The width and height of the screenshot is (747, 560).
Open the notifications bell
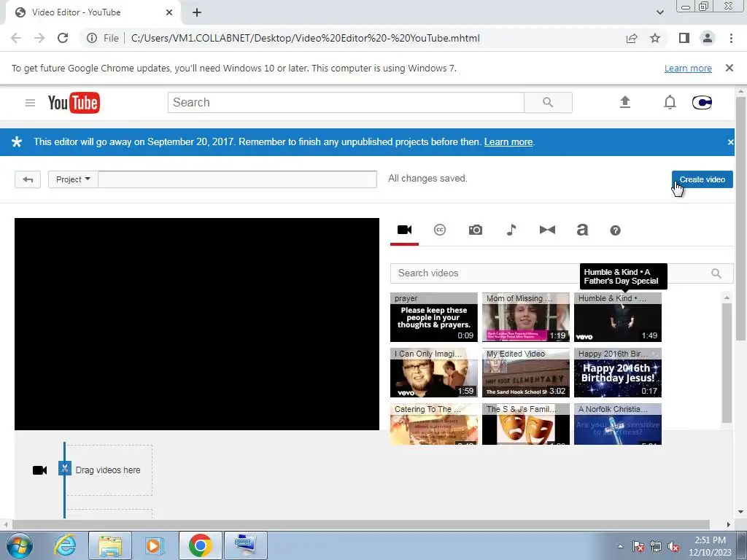click(x=670, y=102)
